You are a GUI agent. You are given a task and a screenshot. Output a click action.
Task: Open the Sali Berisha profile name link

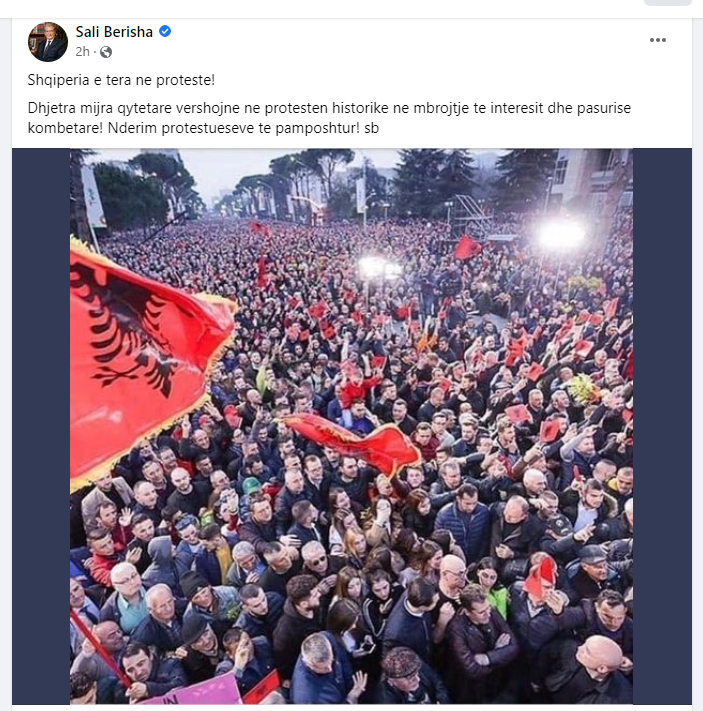tap(114, 32)
